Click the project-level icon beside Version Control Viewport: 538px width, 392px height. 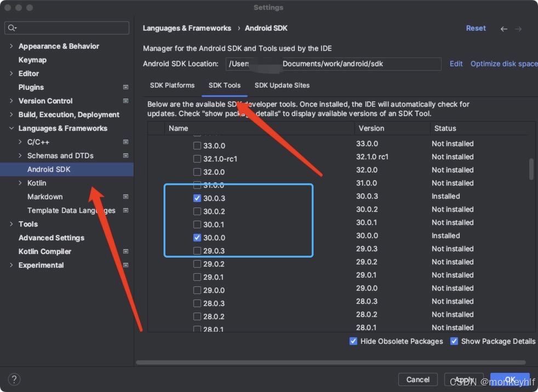coord(125,101)
